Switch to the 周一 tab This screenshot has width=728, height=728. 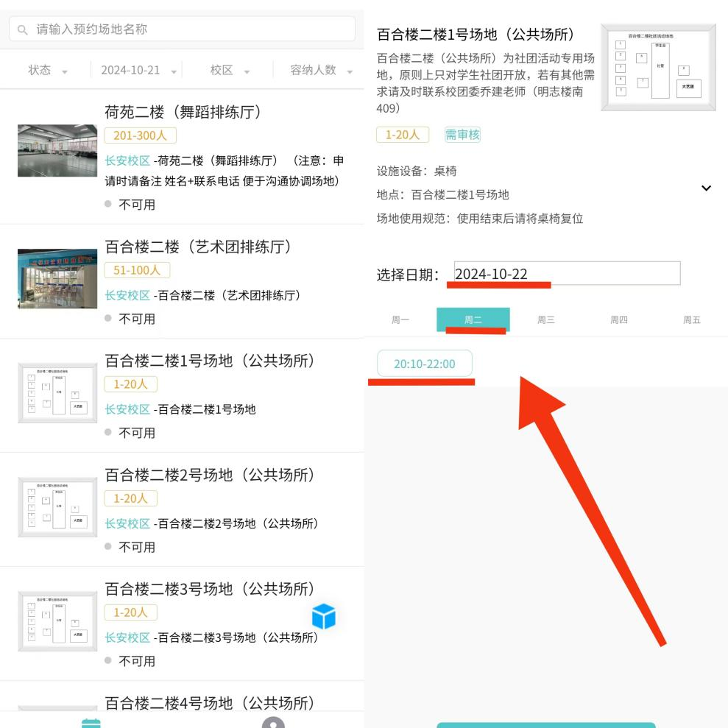pyautogui.click(x=400, y=320)
